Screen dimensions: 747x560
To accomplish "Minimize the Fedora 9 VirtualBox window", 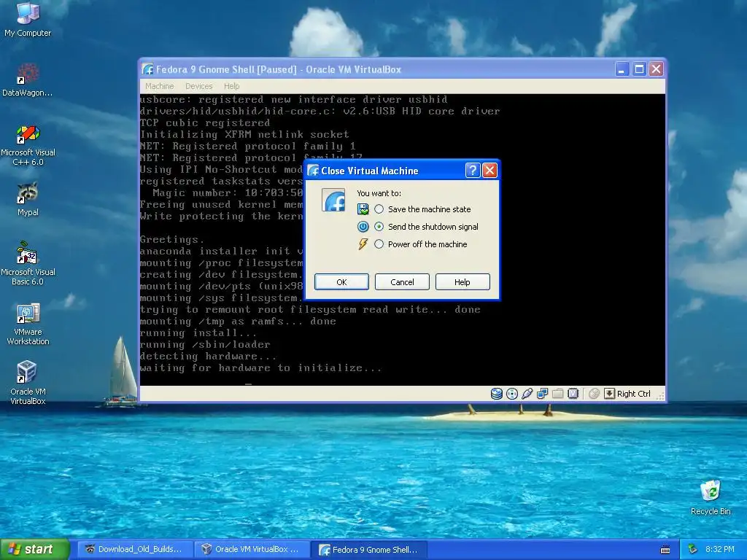I will pyautogui.click(x=622, y=69).
